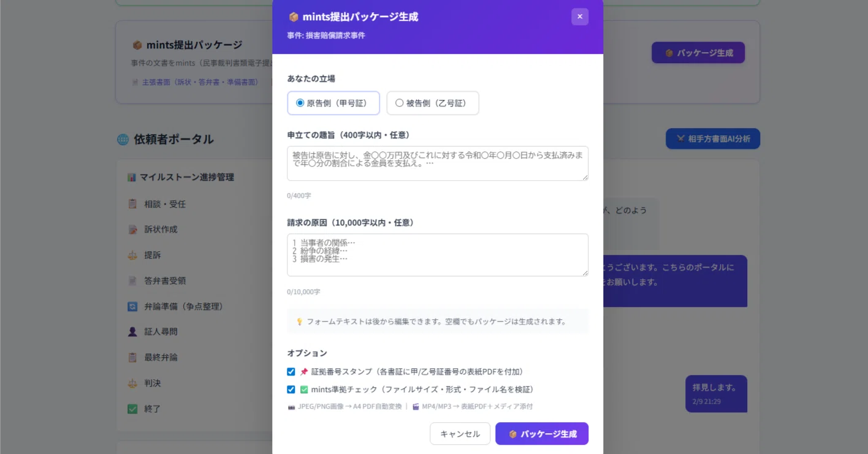Click 相談・受任 milestone text
The height and width of the screenshot is (454, 868).
(165, 204)
